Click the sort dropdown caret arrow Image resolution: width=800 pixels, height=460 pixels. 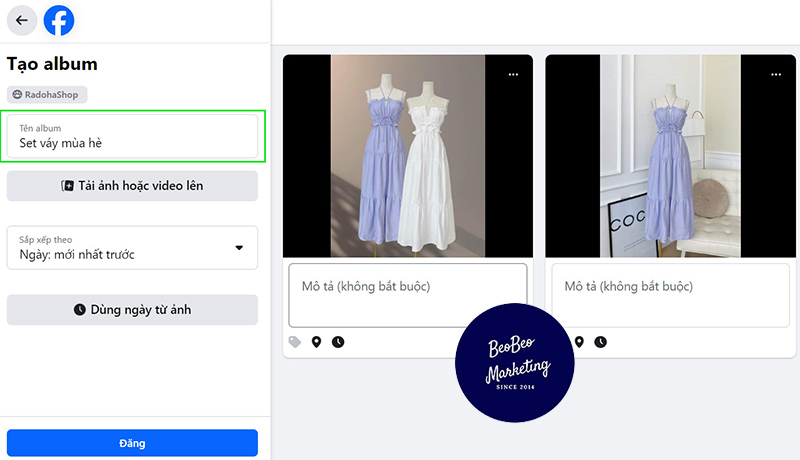pyautogui.click(x=239, y=248)
